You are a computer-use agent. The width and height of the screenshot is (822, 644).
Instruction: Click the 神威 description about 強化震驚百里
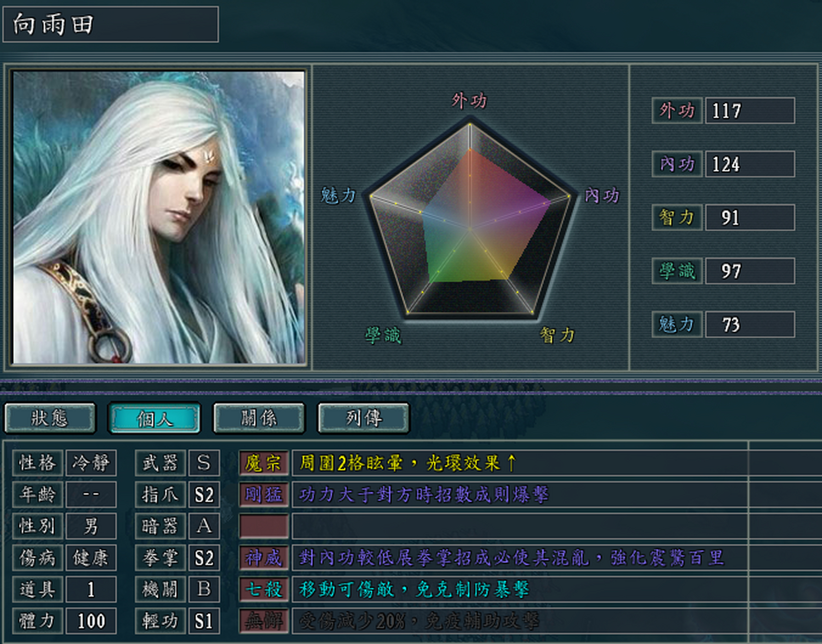[x=512, y=558]
